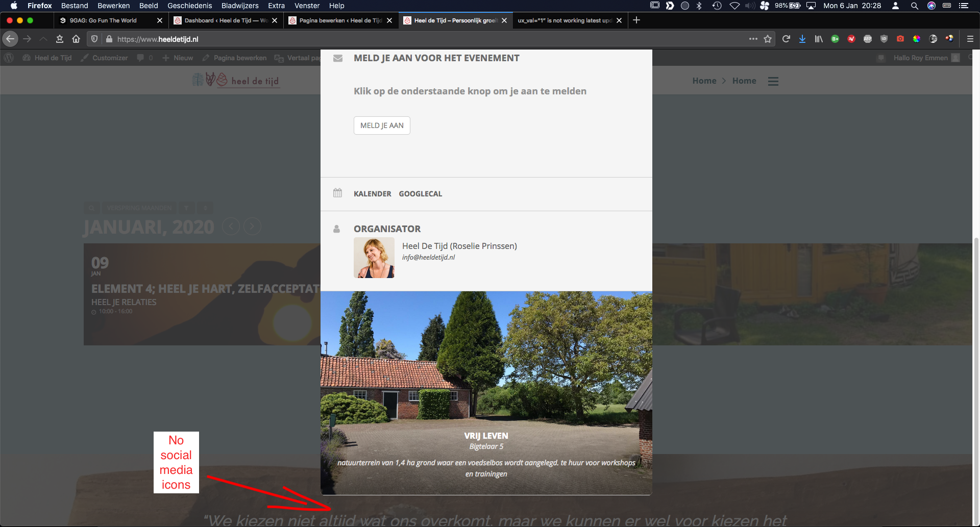Open the Firefox downloads arrow icon
Screen dimensions: 980x527
pyautogui.click(x=802, y=39)
